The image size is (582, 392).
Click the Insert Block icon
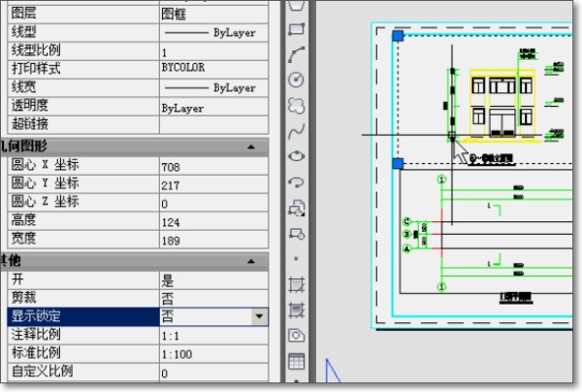pyautogui.click(x=297, y=206)
